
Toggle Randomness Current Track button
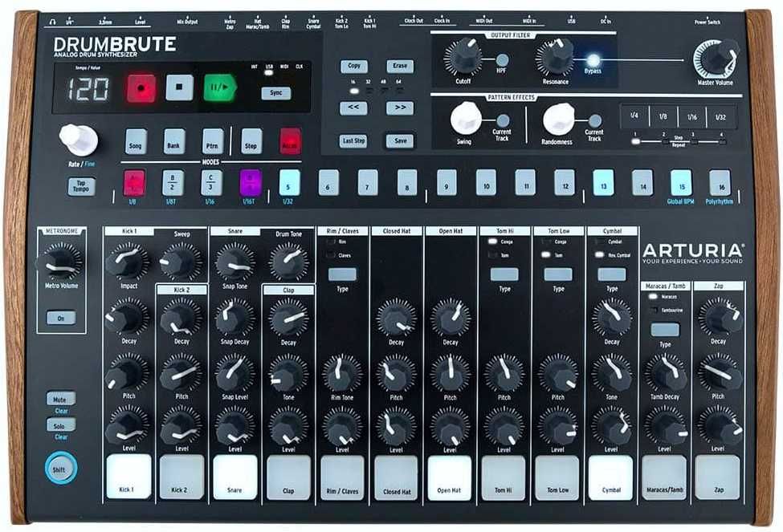(x=595, y=121)
